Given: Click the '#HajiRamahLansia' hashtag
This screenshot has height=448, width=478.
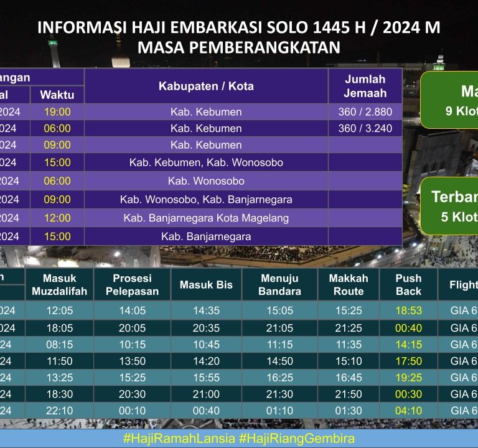Looking at the screenshot, I should [x=179, y=439].
